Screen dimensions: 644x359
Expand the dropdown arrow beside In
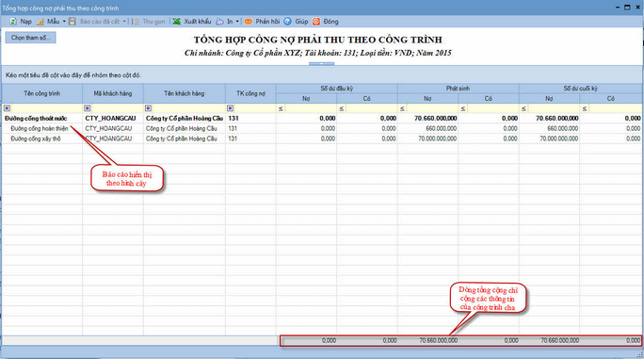(237, 22)
